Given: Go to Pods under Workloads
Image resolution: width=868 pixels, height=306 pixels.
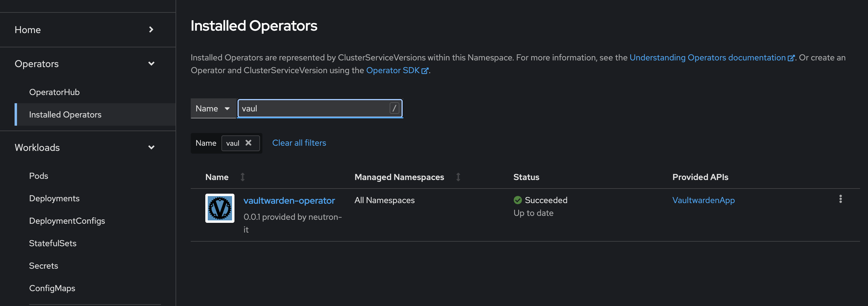Looking at the screenshot, I should click(x=38, y=176).
